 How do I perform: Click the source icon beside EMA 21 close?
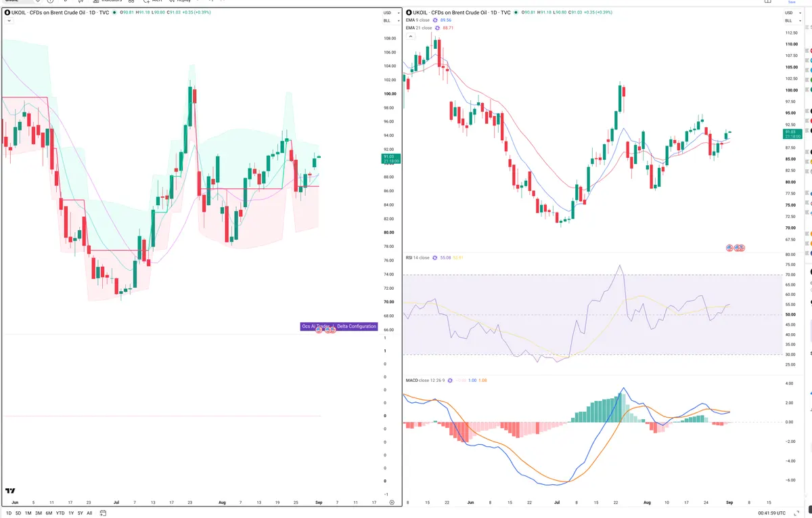click(x=437, y=28)
